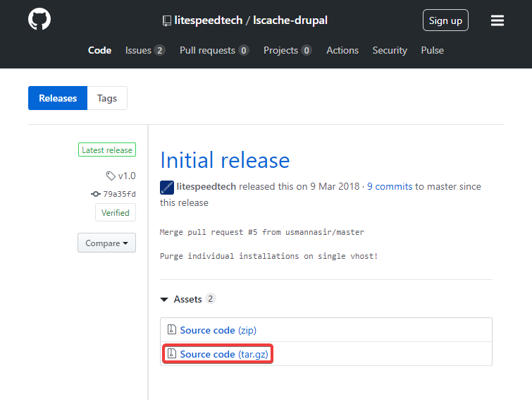532x414 pixels.
Task: Click the Assets count badge 2
Action: [x=211, y=299]
